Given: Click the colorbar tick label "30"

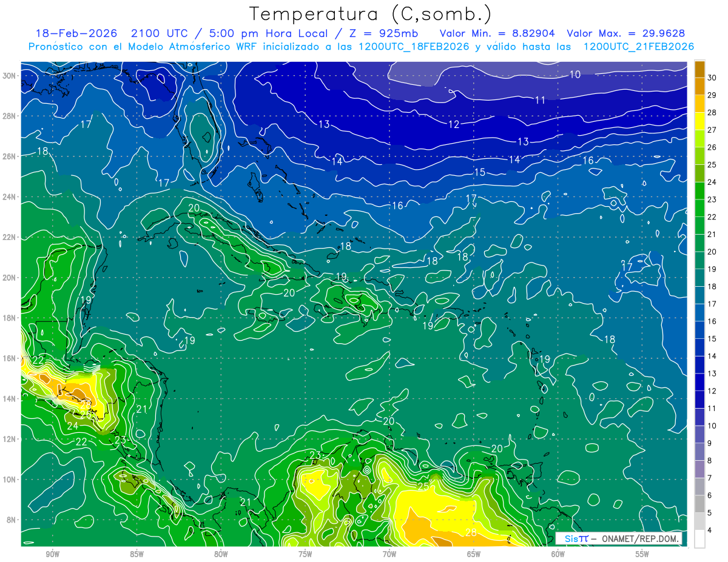Looking at the screenshot, I should click(712, 78).
